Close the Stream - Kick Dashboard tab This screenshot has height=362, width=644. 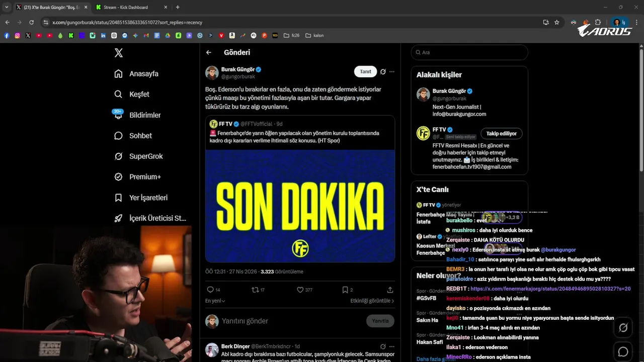(166, 7)
